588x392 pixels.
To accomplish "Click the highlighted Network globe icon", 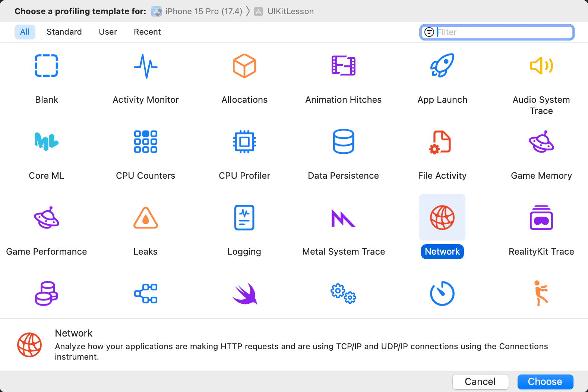I will (442, 217).
